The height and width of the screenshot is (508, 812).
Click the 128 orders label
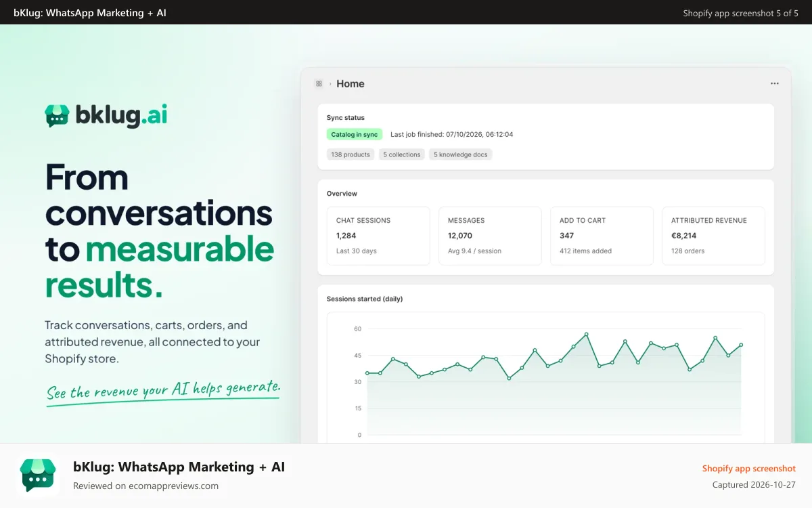(x=688, y=251)
